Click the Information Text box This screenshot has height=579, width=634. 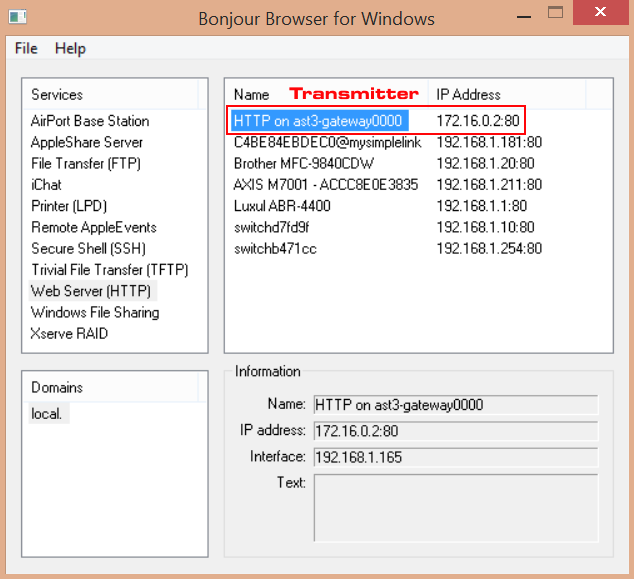(456, 508)
